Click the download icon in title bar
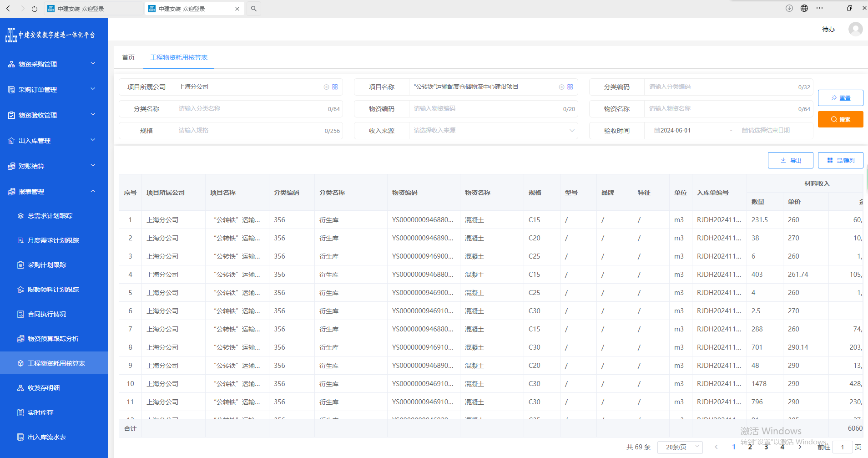This screenshot has height=458, width=868. (789, 8)
